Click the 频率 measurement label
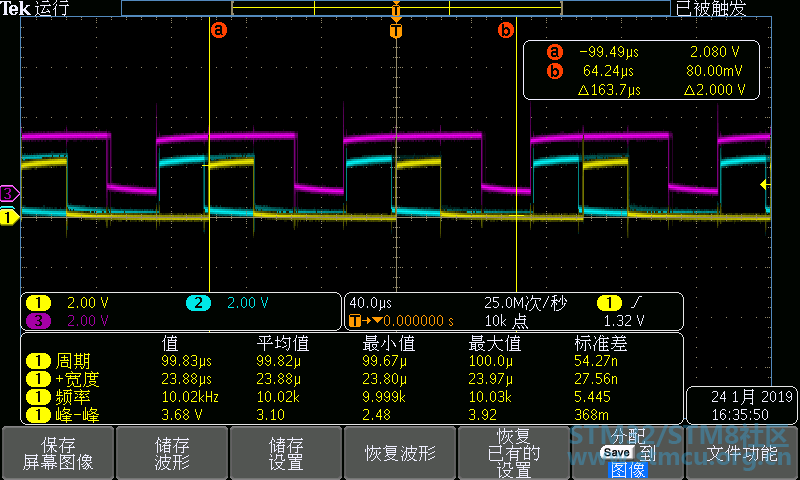Screen dimensions: 800x480 pos(73,397)
